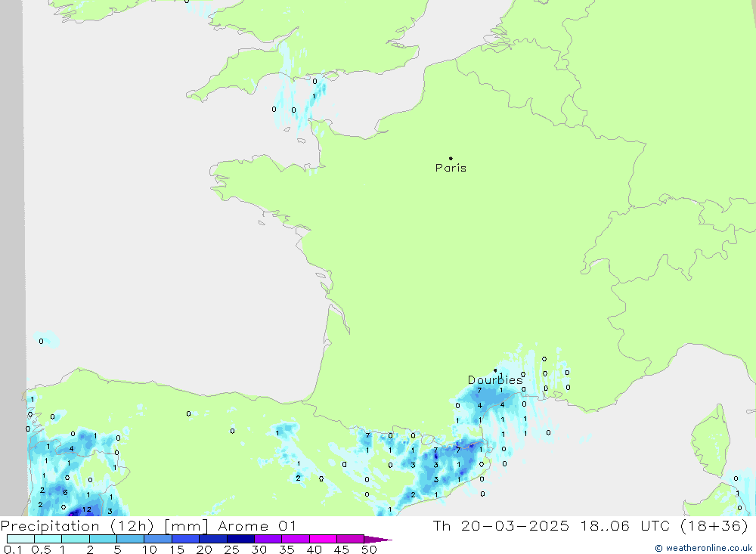Open the weatheronline.co.uk copyright link
Viewport: 756px width, 554px height.
click(x=703, y=548)
